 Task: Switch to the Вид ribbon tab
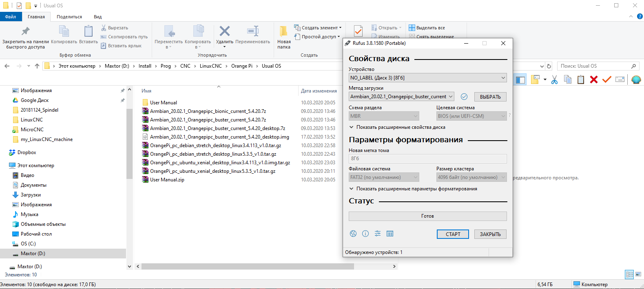click(x=98, y=17)
